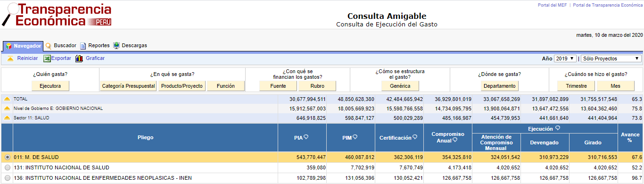Click the PIA column help bubble icon

click(306, 137)
